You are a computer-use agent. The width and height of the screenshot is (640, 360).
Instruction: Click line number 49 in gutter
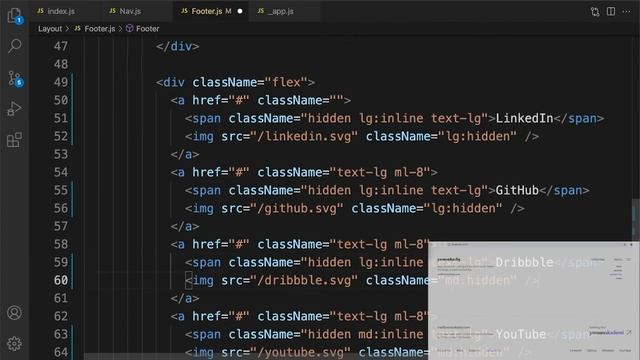tap(61, 82)
